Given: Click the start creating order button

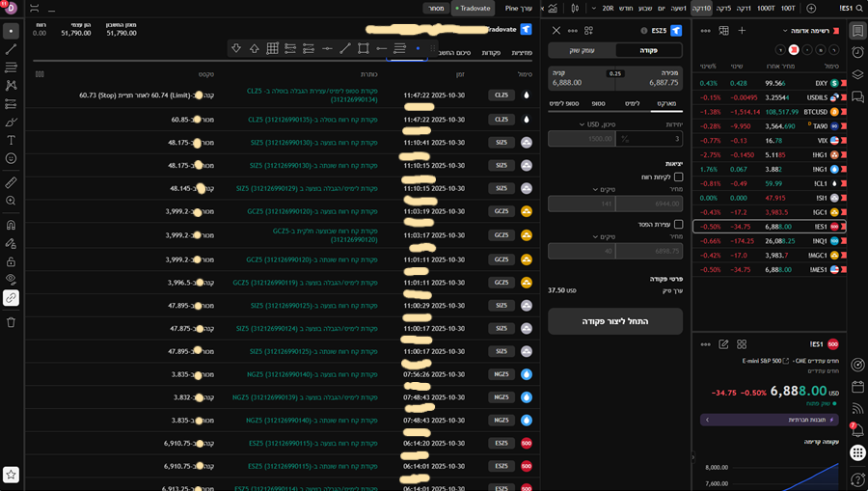Looking at the screenshot, I should (x=615, y=321).
